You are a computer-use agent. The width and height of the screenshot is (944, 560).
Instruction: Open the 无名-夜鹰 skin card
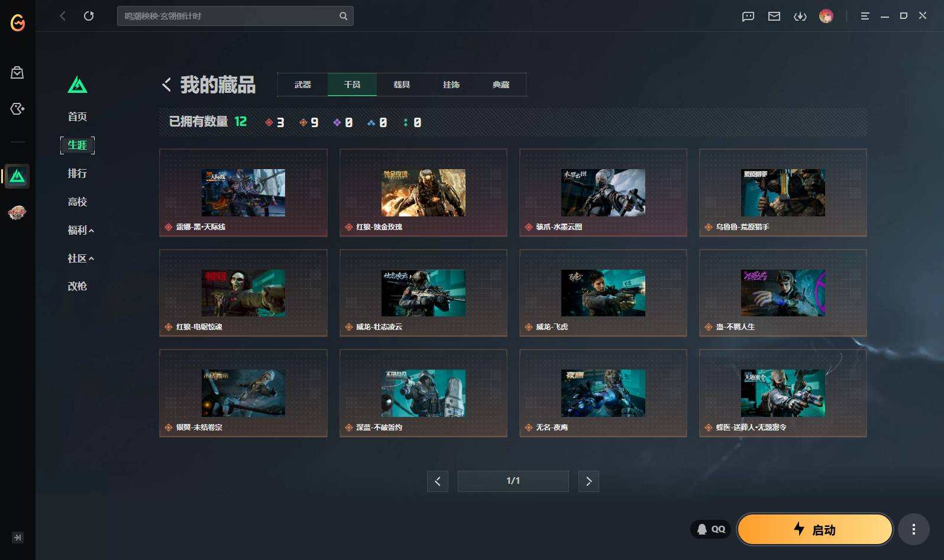point(603,393)
